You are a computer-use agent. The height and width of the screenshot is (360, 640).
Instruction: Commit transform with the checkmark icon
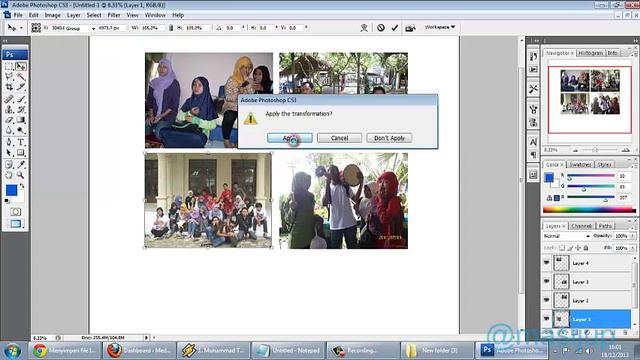394,28
